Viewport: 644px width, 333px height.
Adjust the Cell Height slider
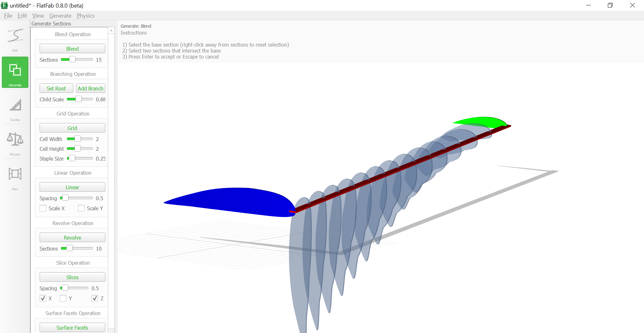point(78,149)
